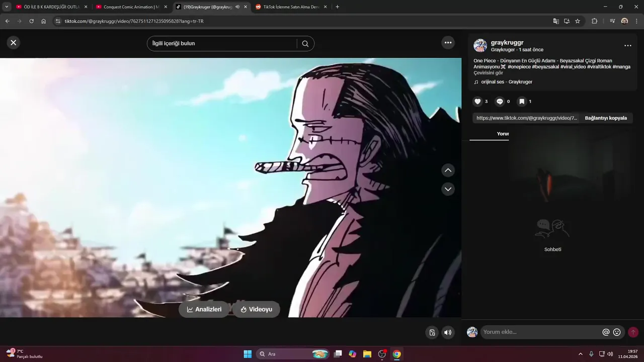Open the Chrome extensions puzzle icon

[x=594, y=21]
